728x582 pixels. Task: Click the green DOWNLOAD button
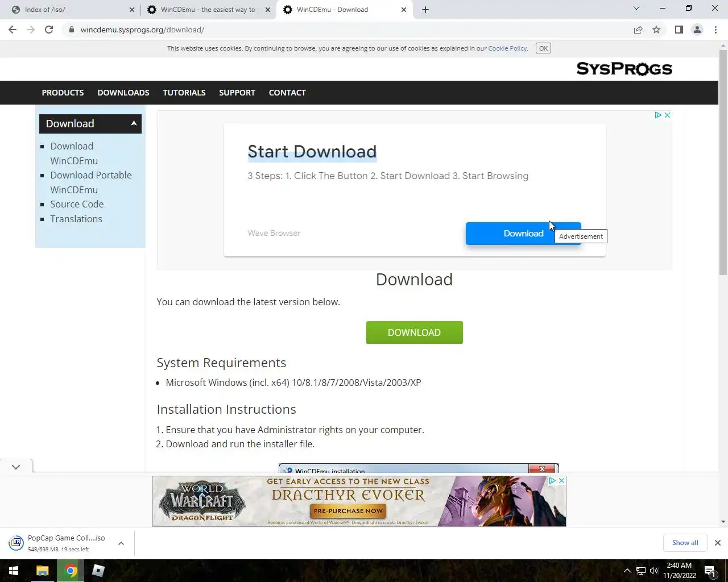pos(414,332)
